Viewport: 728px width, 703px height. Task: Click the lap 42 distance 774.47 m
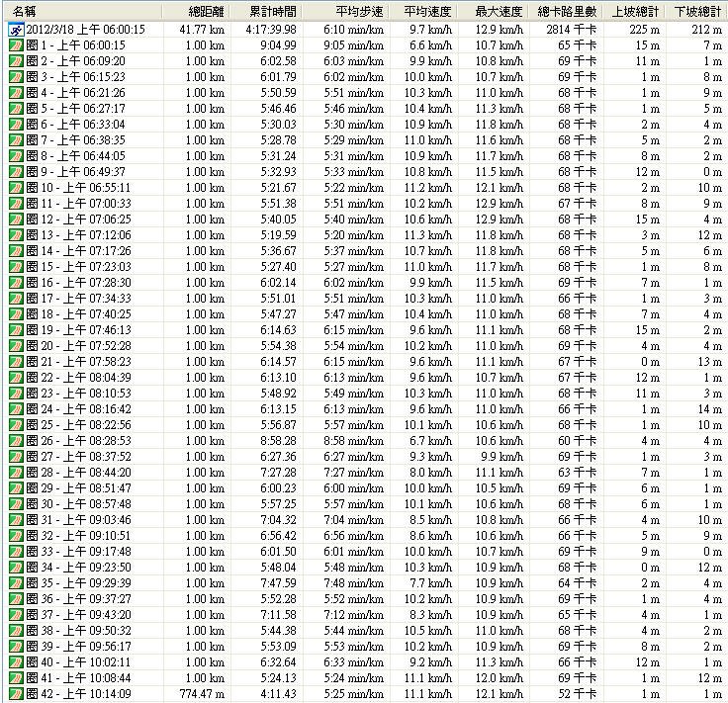point(202,694)
